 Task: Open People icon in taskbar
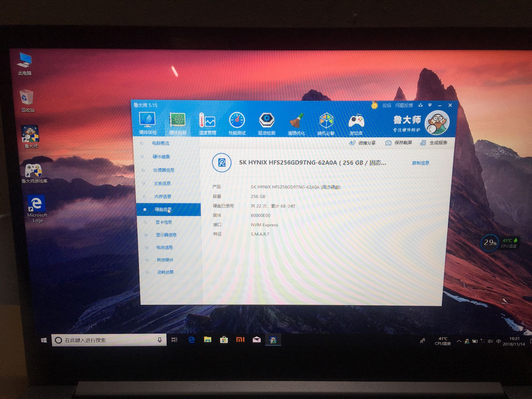coord(422,341)
